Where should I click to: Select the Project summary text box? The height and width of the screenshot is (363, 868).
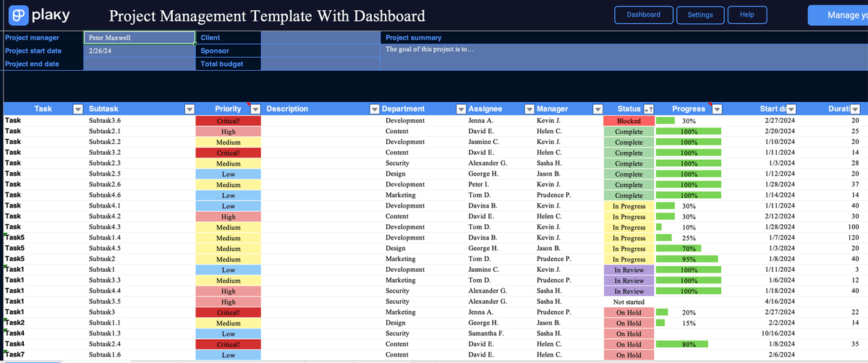tap(622, 57)
